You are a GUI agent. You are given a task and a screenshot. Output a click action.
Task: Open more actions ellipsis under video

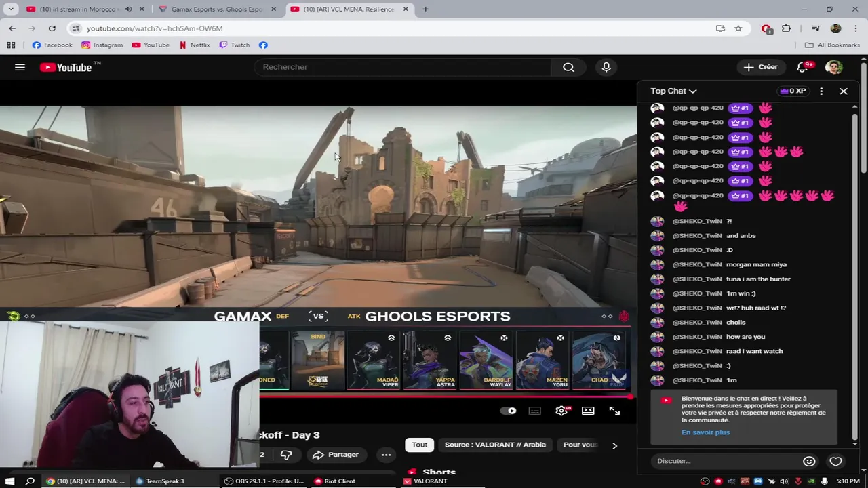[x=386, y=455]
